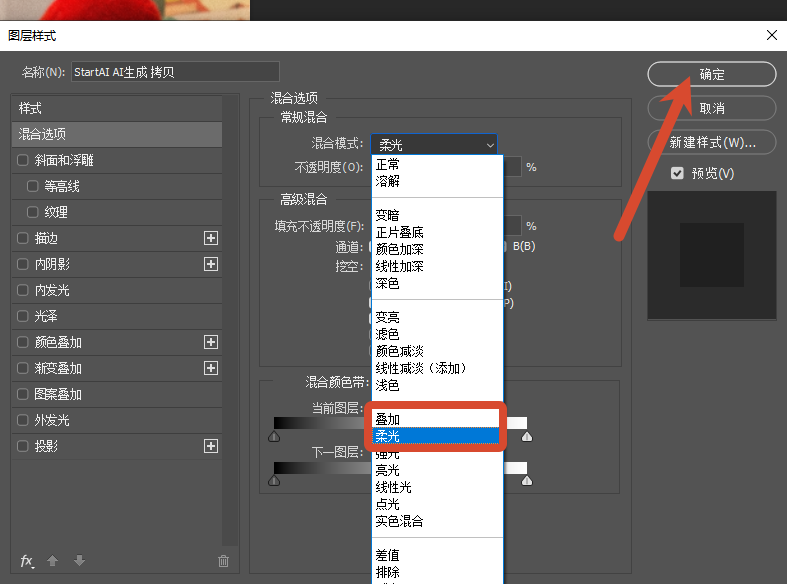Choose 深色 blend mode
This screenshot has height=584, width=787.
coord(437,283)
